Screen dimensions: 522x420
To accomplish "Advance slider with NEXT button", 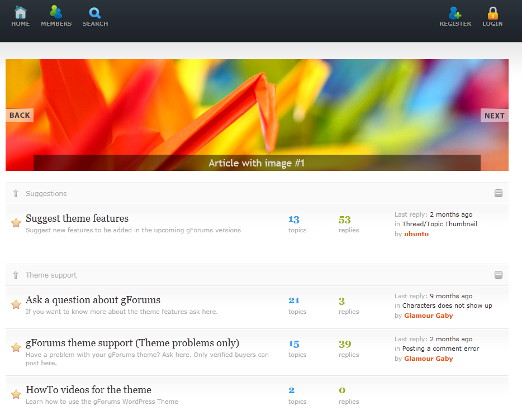I will (x=495, y=116).
